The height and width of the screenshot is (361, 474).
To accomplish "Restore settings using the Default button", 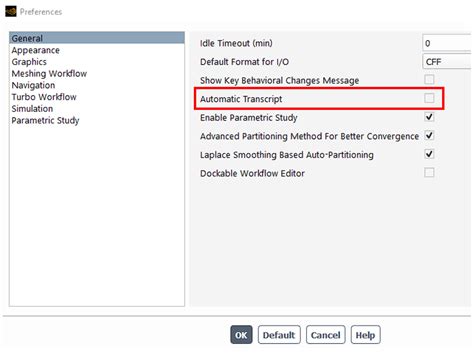I will coord(279,335).
